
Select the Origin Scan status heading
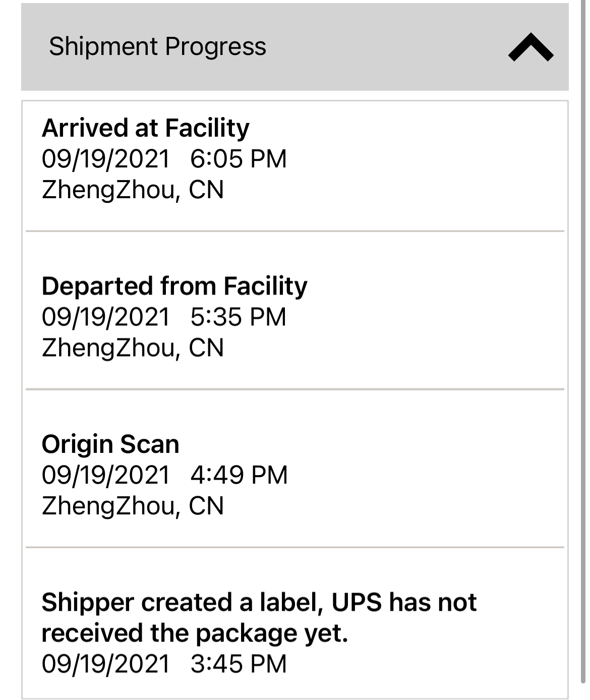coord(110,444)
